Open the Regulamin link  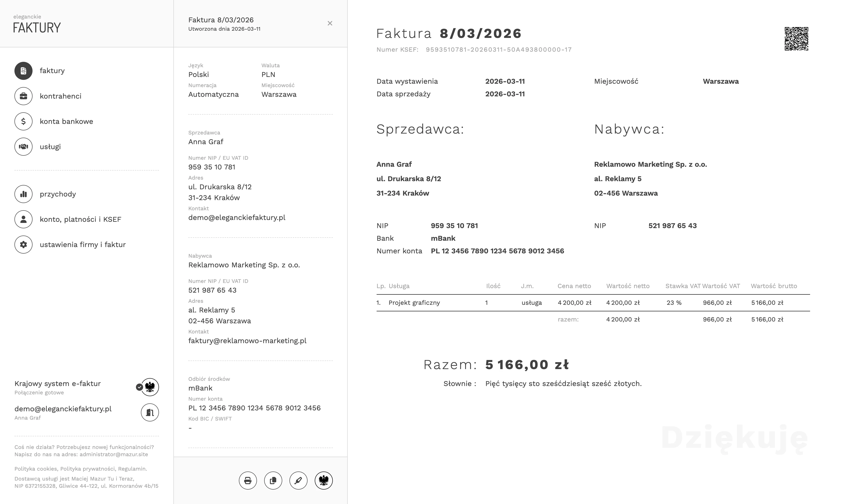coord(132,469)
